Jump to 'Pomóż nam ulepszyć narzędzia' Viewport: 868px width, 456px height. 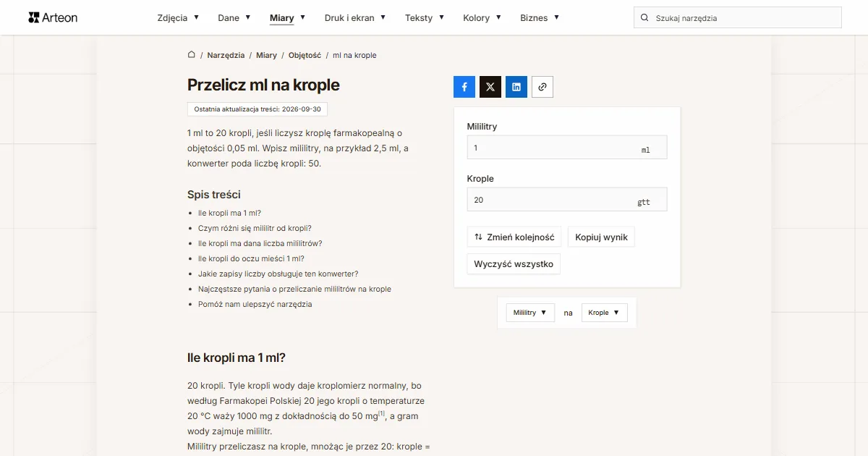click(255, 304)
